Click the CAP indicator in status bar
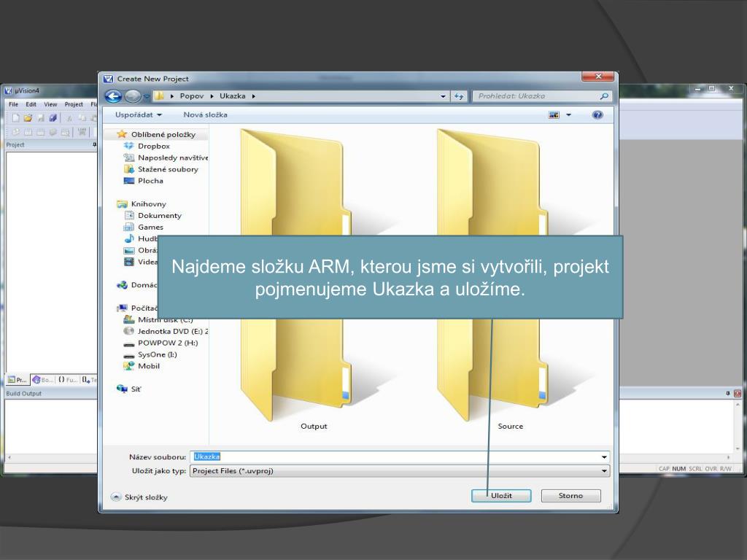 coord(664,469)
